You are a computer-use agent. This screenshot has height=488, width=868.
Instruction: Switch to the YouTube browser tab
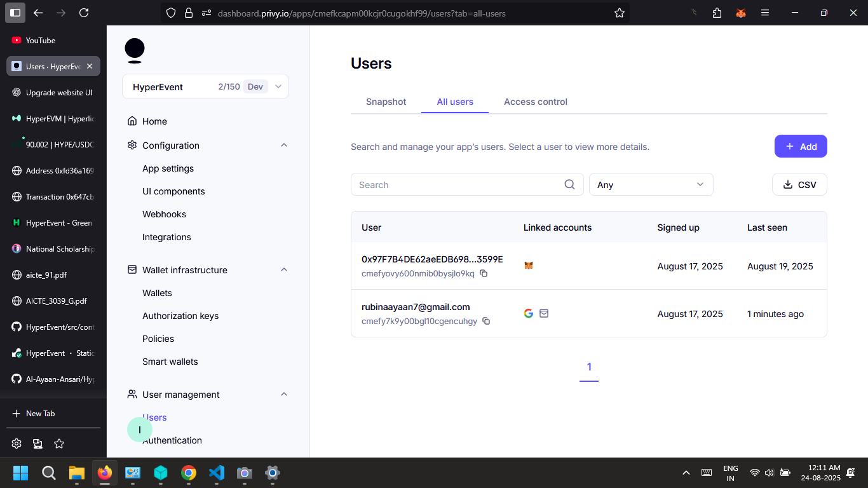(x=53, y=40)
